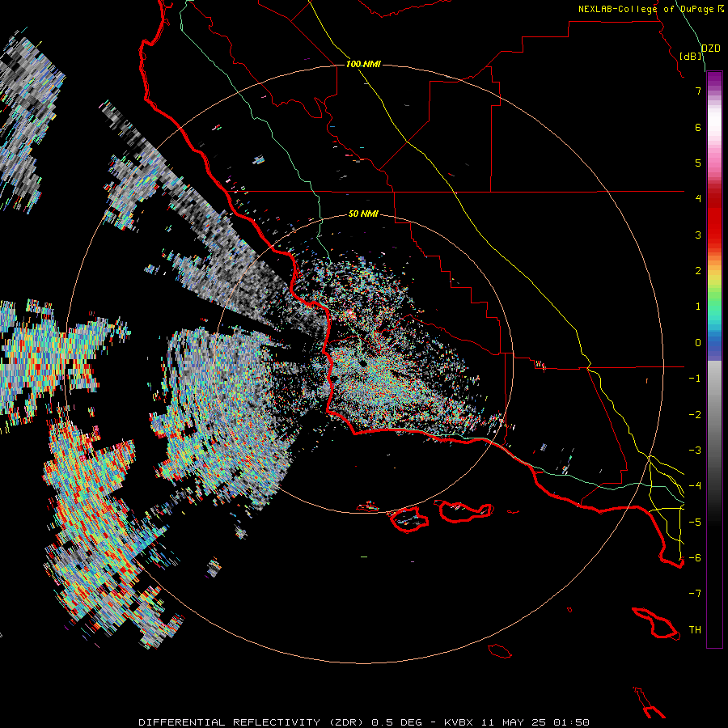
Task: Click the -1 value on color scale
Action: [x=695, y=379]
